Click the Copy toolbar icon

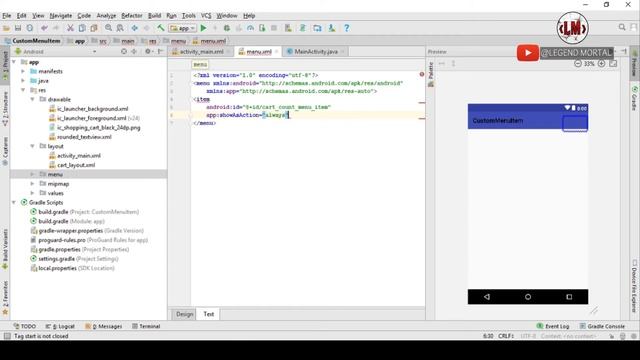pos(82,28)
